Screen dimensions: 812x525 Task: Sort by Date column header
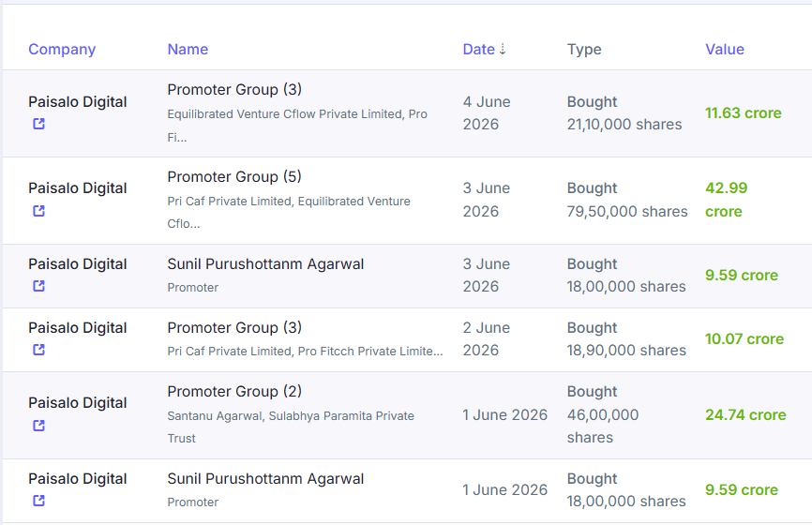pyautogui.click(x=478, y=49)
